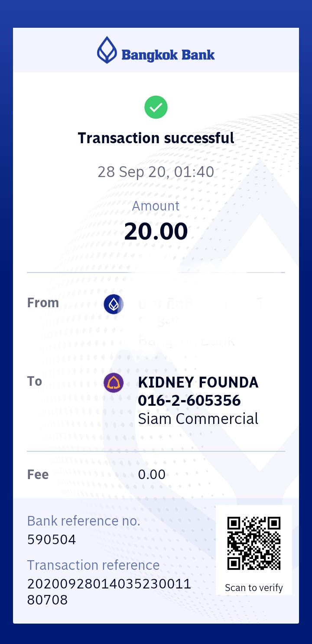Click the date "28 Sep 20, 01:40"

(156, 172)
